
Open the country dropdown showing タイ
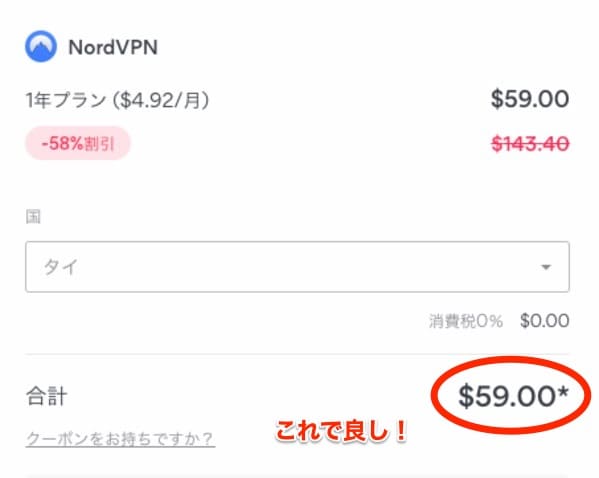point(297,267)
